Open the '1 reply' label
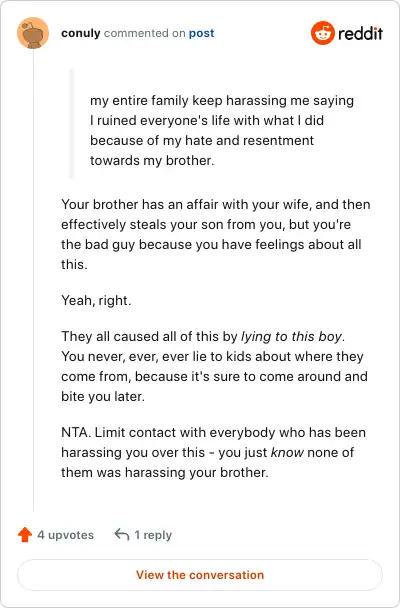400x608 pixels. [x=153, y=535]
